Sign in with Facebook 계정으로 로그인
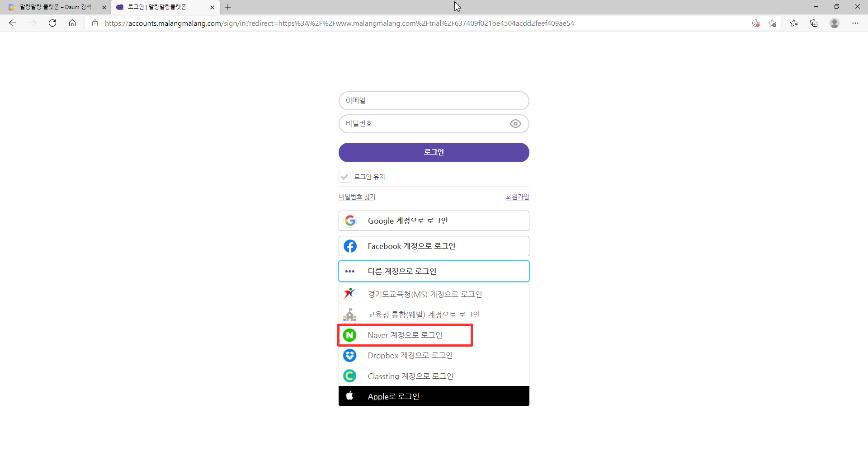868x470 pixels. pos(434,246)
